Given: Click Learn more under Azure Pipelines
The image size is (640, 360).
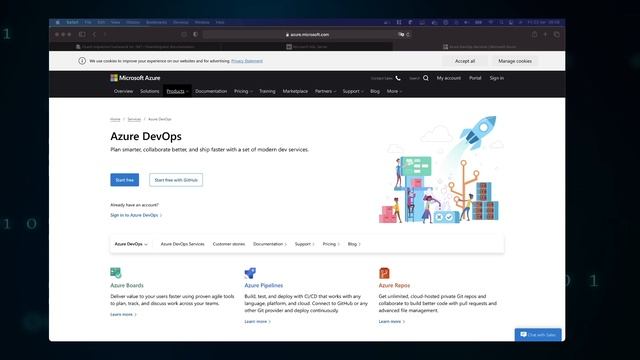Looking at the screenshot, I should (x=258, y=322).
